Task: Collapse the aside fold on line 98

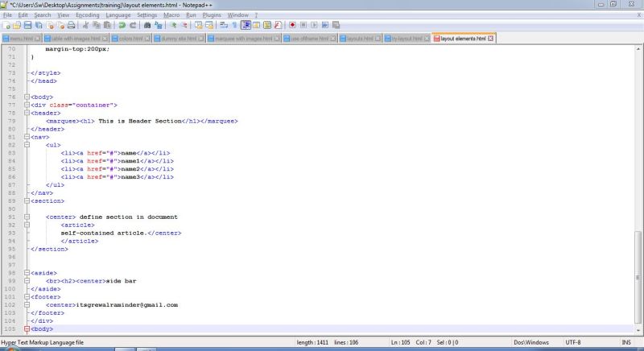Action: click(x=27, y=273)
